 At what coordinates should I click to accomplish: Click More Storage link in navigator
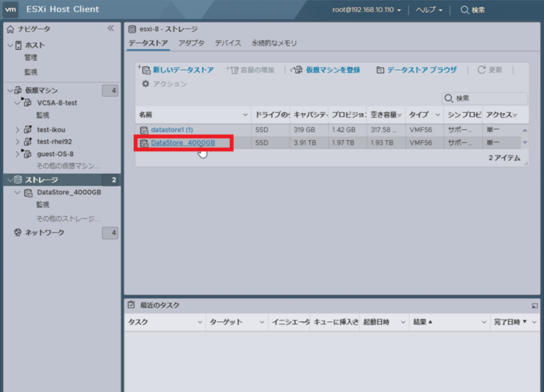pos(68,219)
